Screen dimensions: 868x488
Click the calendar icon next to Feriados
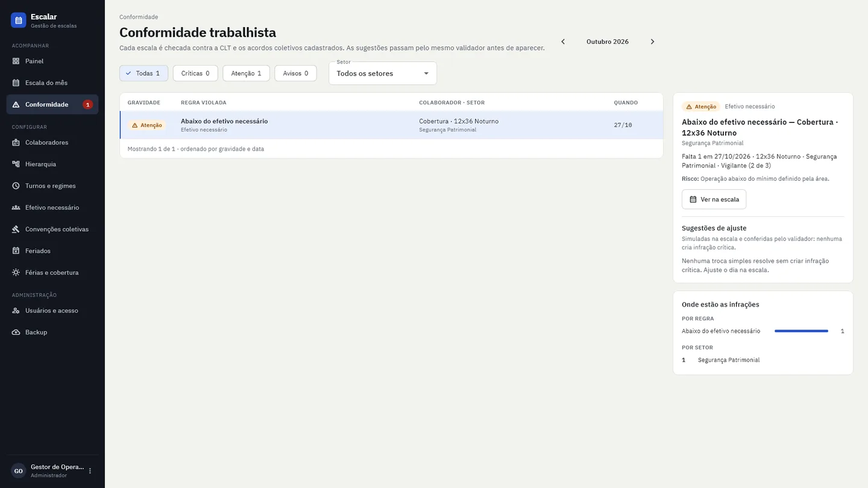pyautogui.click(x=16, y=251)
